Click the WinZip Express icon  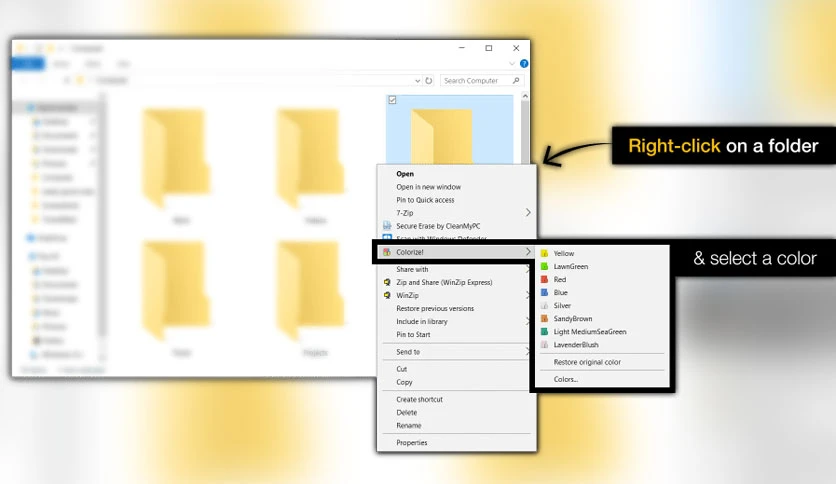(x=387, y=283)
